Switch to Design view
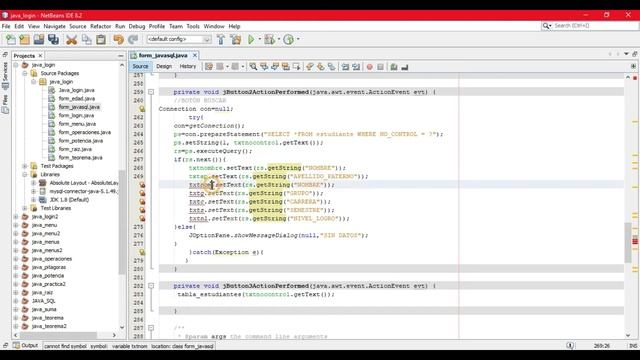 (164, 66)
